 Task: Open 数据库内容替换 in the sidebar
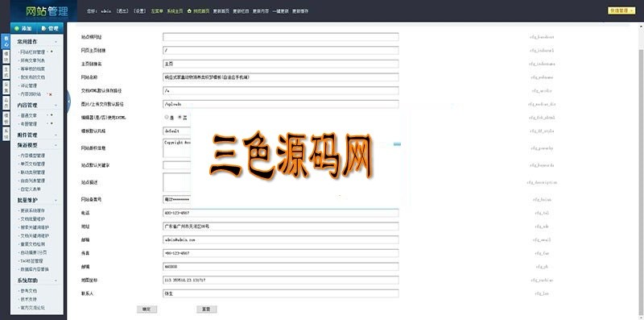coord(35,269)
